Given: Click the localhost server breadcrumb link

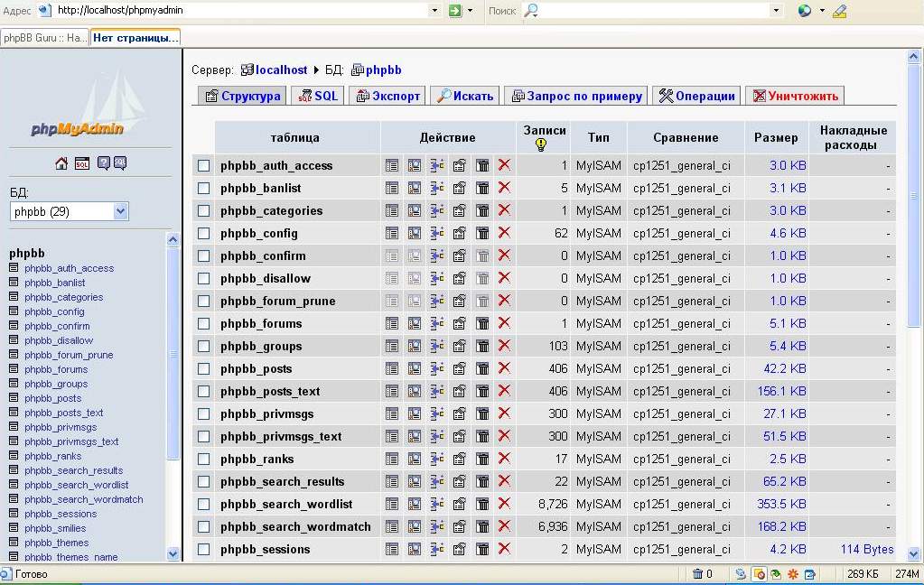Looking at the screenshot, I should click(x=281, y=70).
